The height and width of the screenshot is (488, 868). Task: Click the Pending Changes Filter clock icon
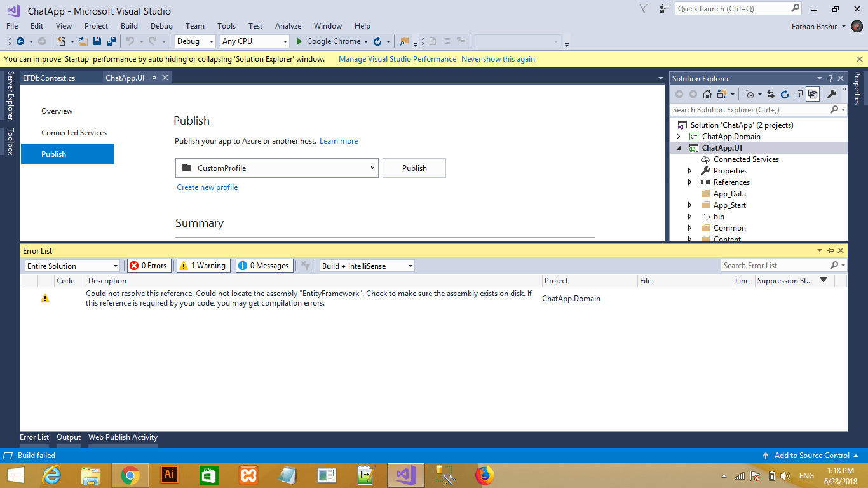coord(750,94)
